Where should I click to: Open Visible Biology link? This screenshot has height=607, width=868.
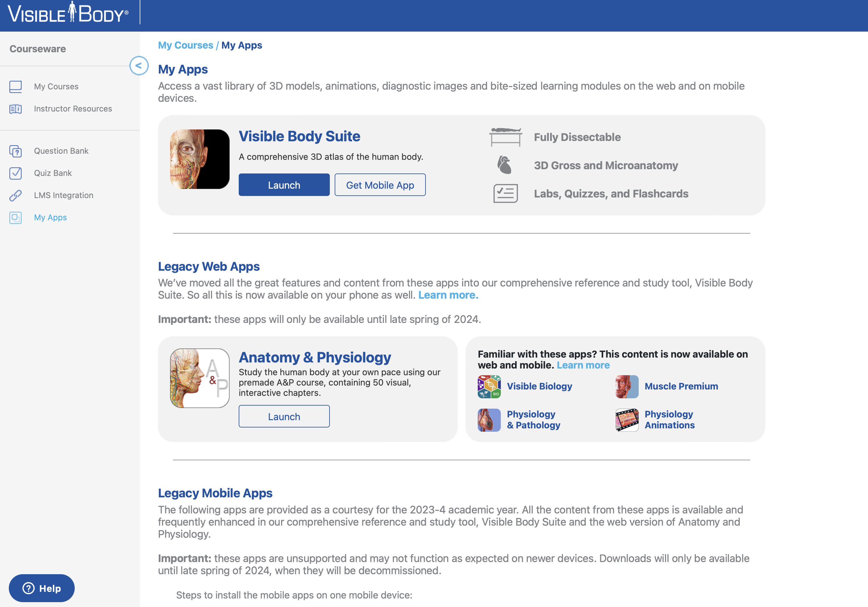[x=539, y=386]
